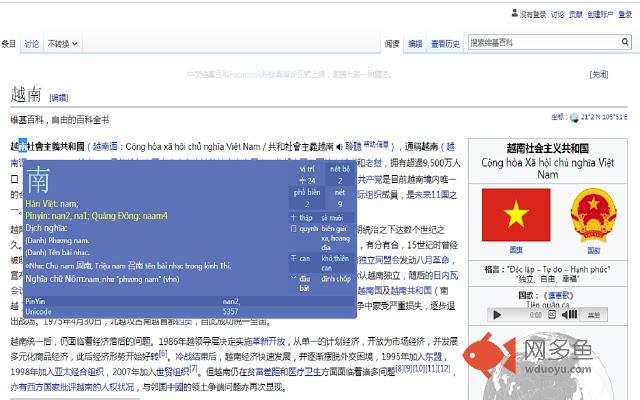Open the 医疗卫生 link
Viewport: 640px width, 400px height.
(304, 372)
